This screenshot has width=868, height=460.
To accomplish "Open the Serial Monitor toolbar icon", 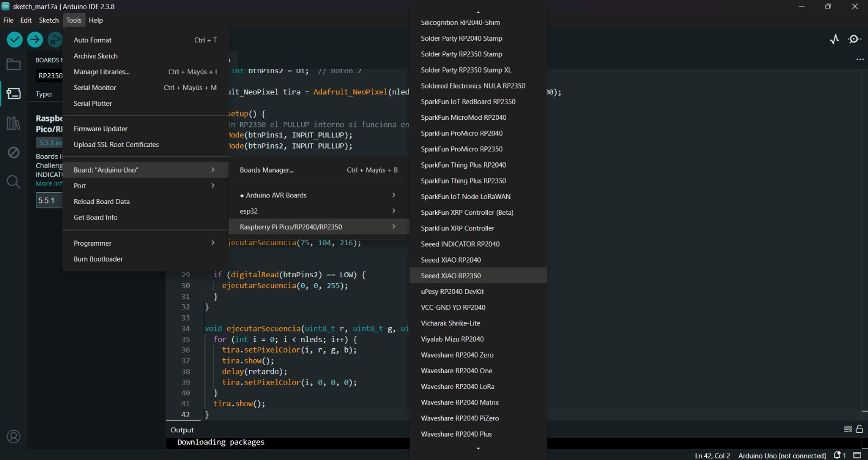I will click(x=855, y=39).
